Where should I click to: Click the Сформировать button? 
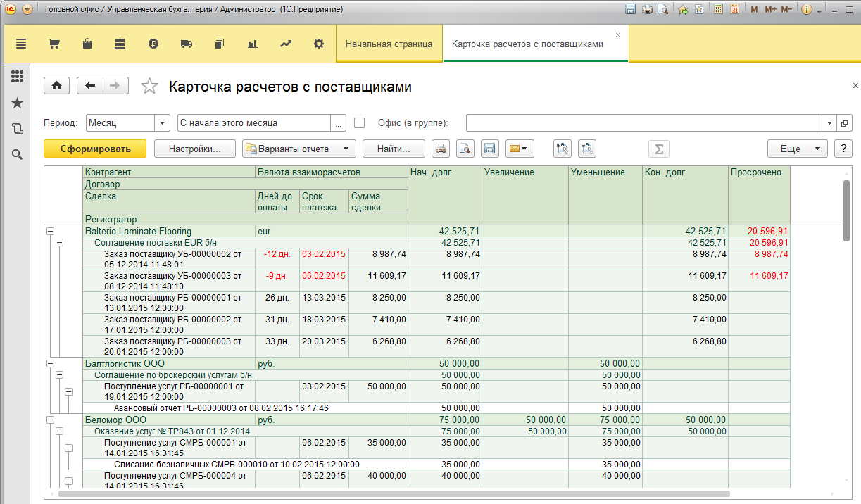coord(95,149)
